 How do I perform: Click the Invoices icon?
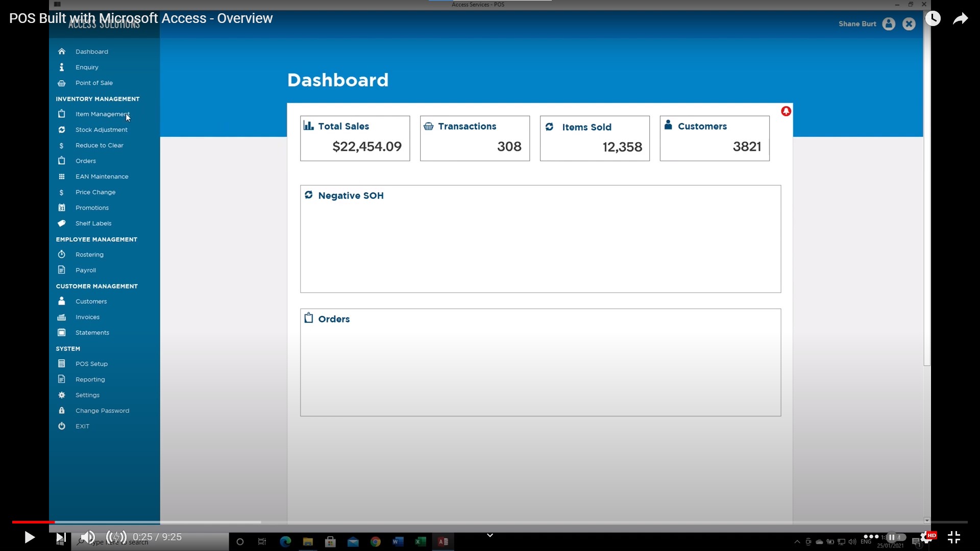point(62,317)
